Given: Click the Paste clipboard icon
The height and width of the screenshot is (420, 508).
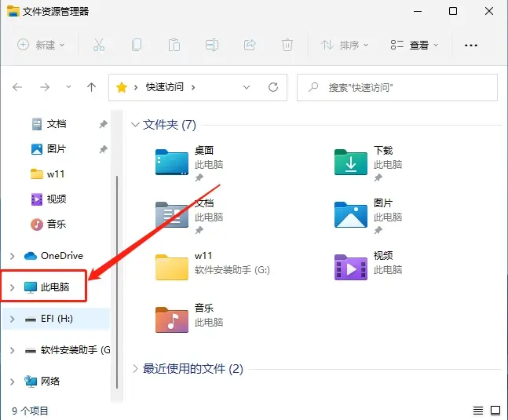Looking at the screenshot, I should (174, 45).
